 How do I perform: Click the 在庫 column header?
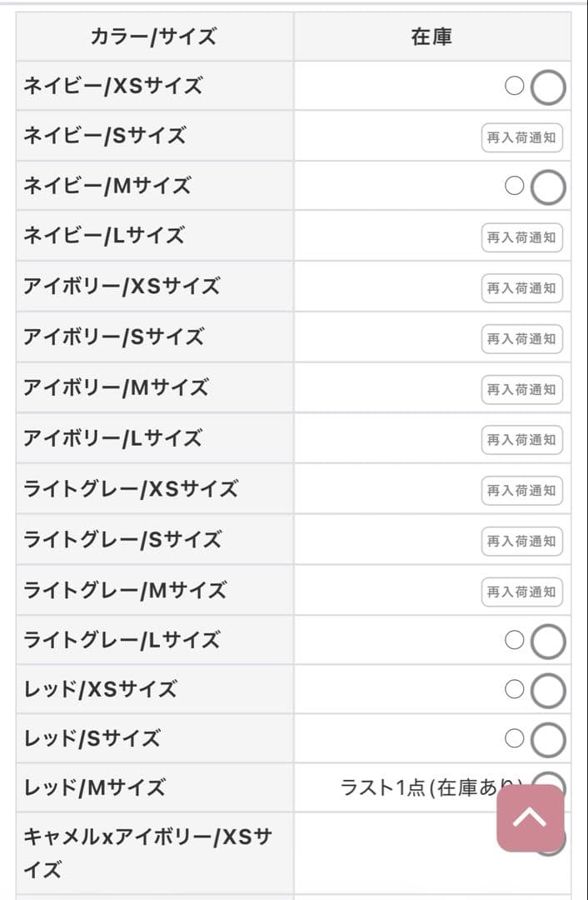point(431,37)
